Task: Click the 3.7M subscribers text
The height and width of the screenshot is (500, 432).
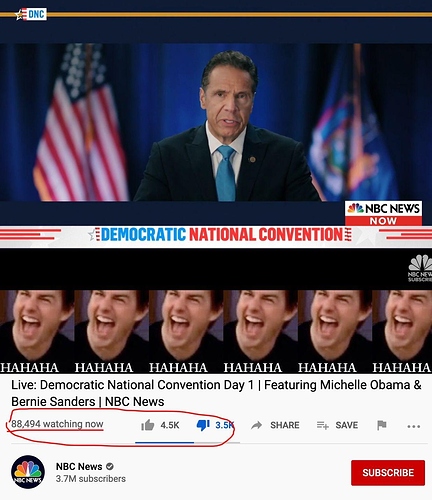Action: point(91,479)
